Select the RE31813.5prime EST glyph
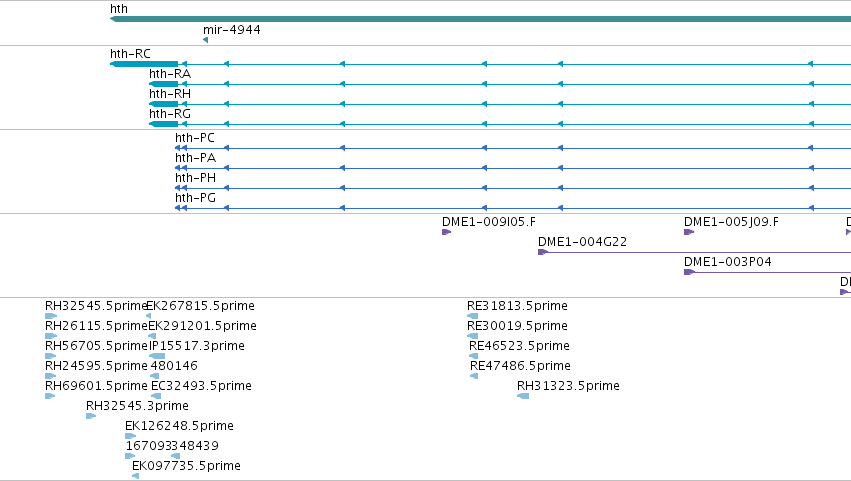The image size is (851, 481). pyautogui.click(x=472, y=316)
